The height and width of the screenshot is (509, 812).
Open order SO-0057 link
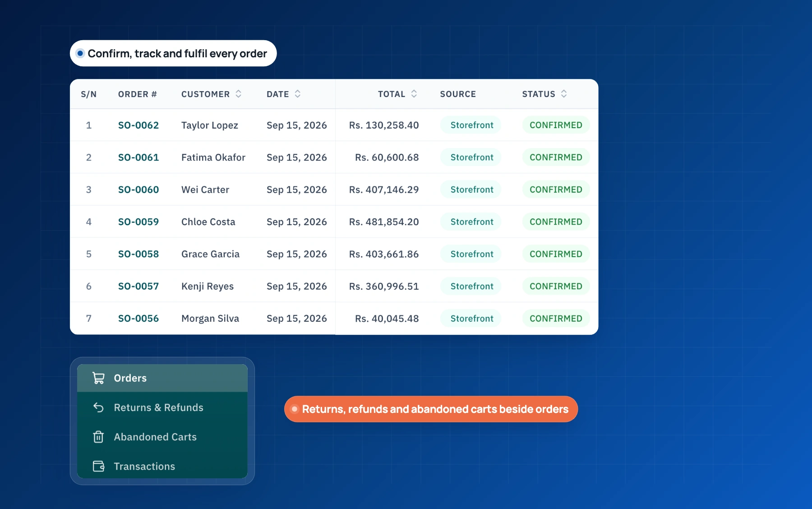[x=138, y=287]
